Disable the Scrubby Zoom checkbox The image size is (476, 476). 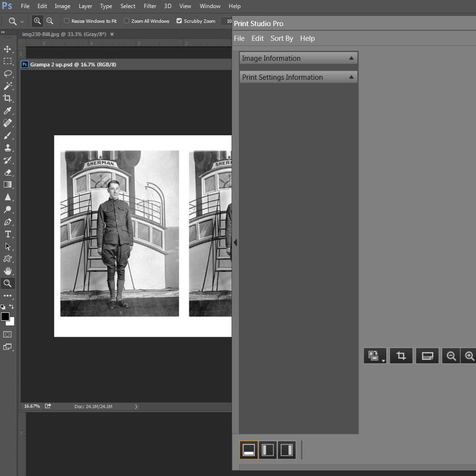pyautogui.click(x=179, y=21)
